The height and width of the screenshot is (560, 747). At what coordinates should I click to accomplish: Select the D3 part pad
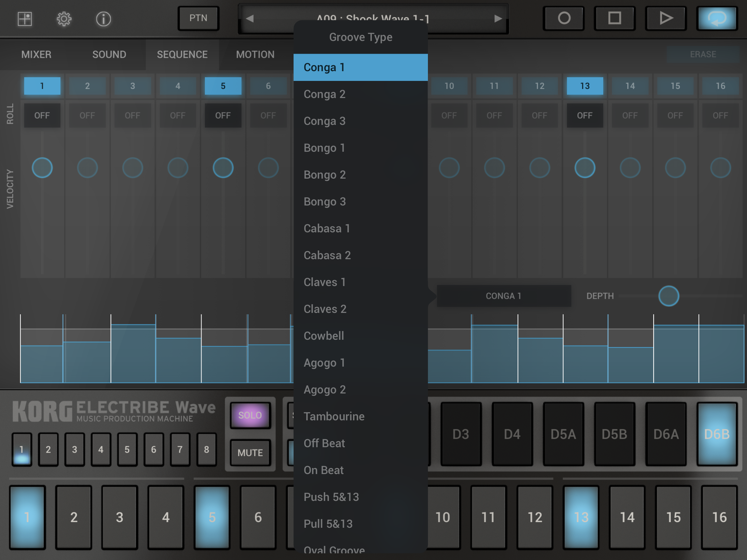click(460, 434)
